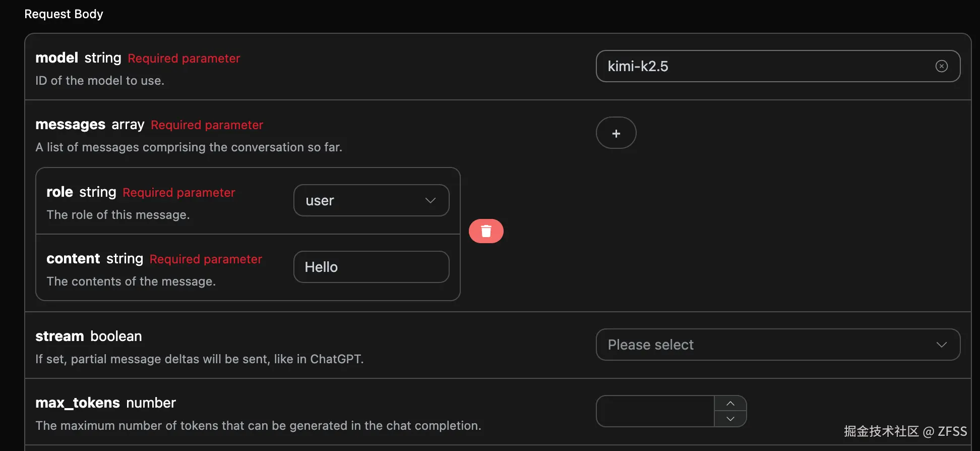Viewport: 980px width, 451px height.
Task: Clear the model field with the X icon
Action: click(x=941, y=66)
